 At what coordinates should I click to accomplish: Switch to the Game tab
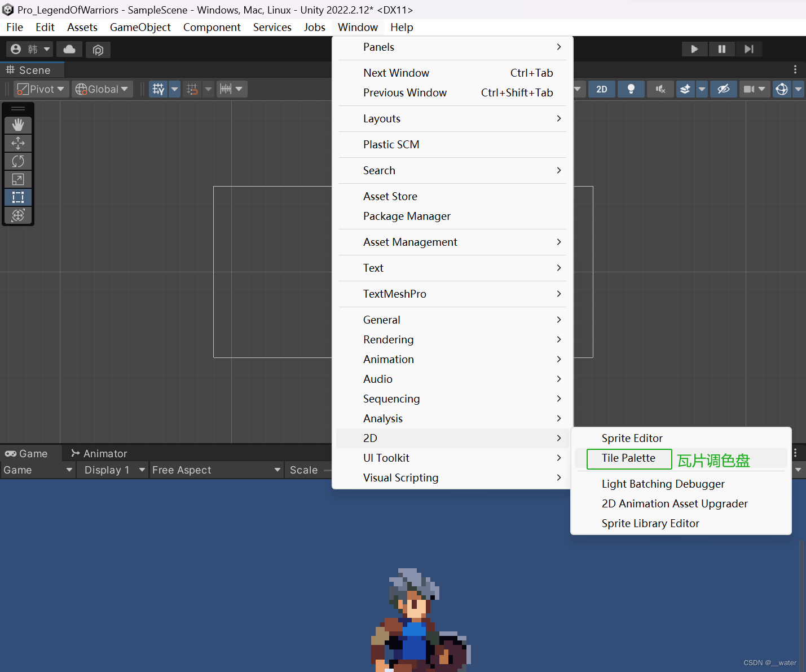(x=31, y=453)
